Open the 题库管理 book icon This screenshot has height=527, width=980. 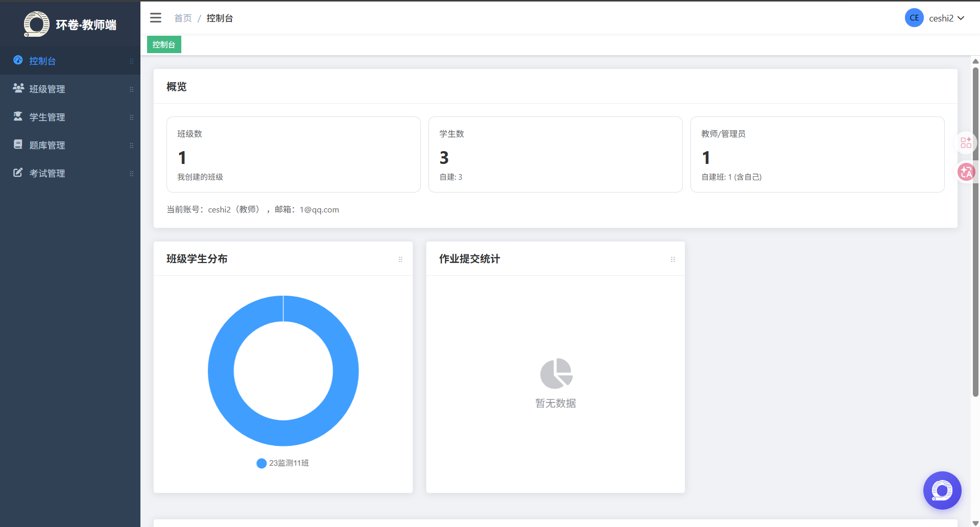(18, 145)
